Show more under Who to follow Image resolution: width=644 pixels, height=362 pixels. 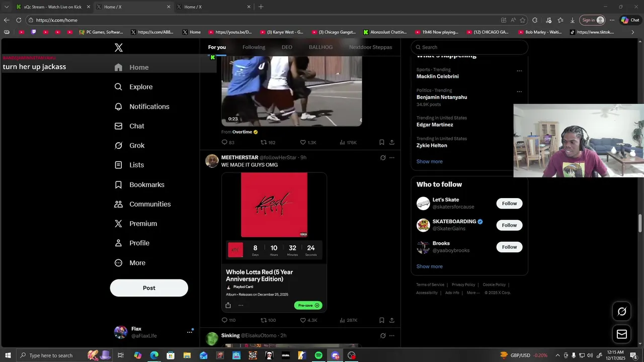pos(430,266)
